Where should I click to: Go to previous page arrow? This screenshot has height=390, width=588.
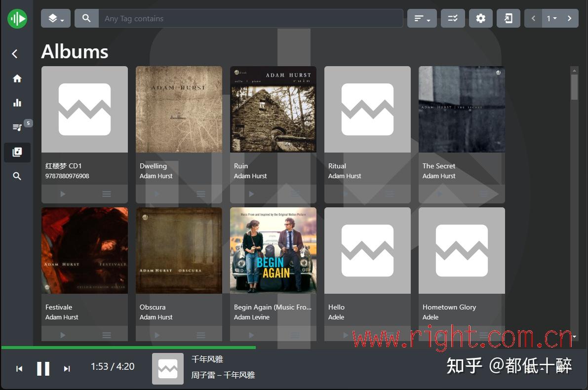point(533,18)
